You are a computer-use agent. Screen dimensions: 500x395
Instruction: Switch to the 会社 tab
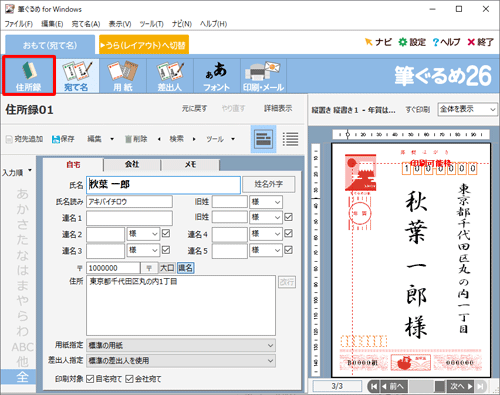pyautogui.click(x=132, y=164)
